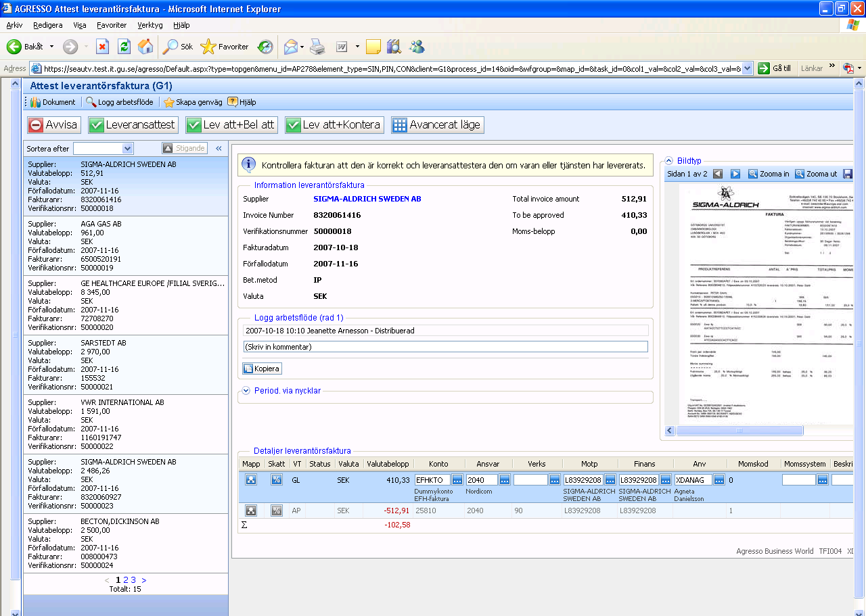Click Mapp icon on AP row
This screenshot has width=866, height=616.
pos(251,511)
